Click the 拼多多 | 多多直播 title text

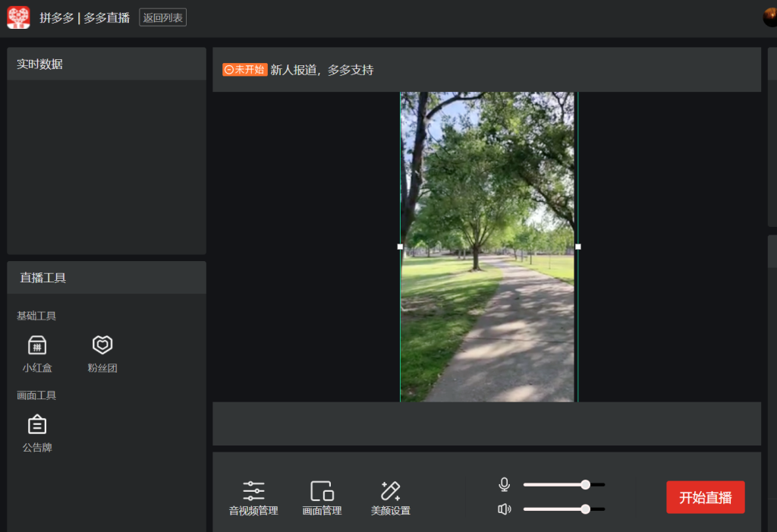point(85,18)
